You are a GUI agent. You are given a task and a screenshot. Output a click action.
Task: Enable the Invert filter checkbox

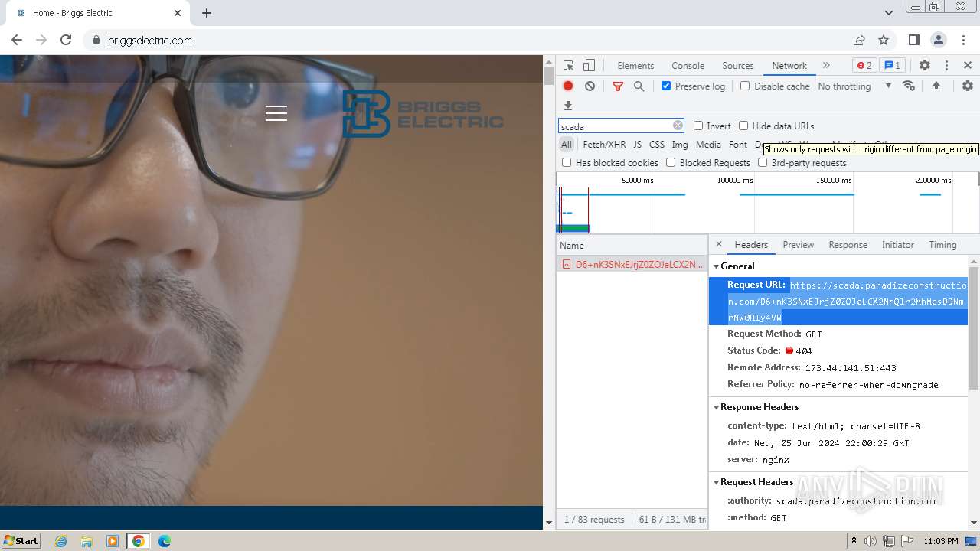pos(698,126)
